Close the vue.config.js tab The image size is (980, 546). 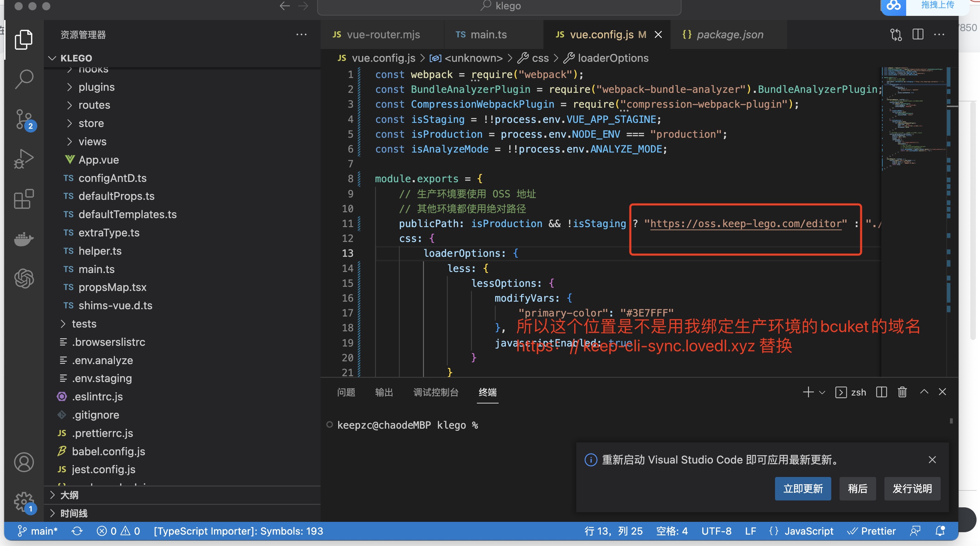pos(658,35)
